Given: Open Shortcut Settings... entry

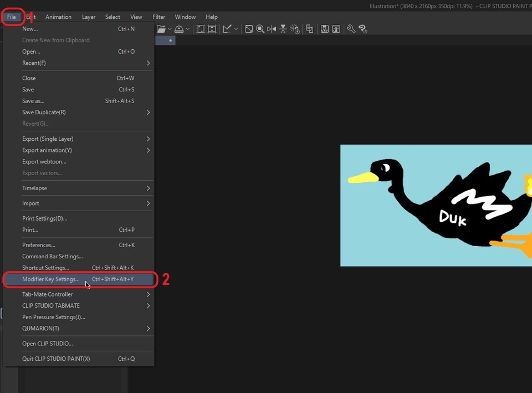Looking at the screenshot, I should [x=78, y=268].
